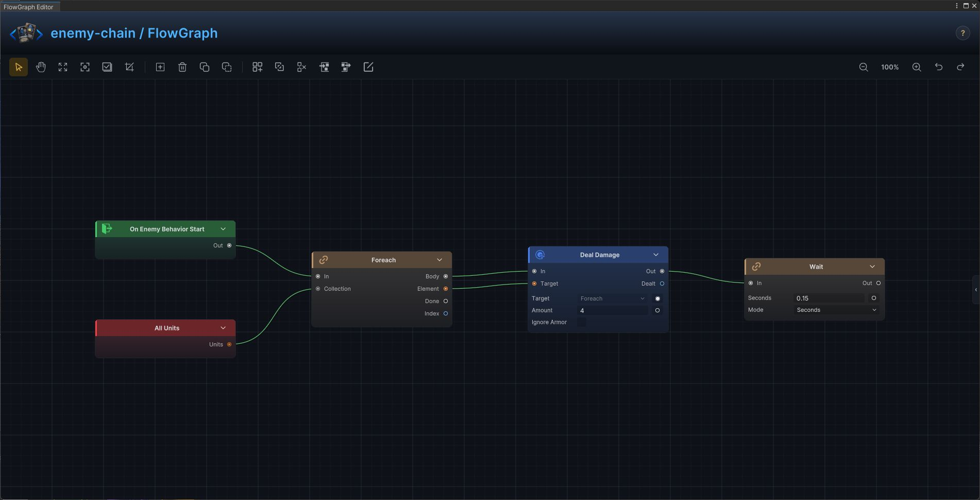This screenshot has width=980, height=500.
Task: Click the All Units output port
Action: 229,344
